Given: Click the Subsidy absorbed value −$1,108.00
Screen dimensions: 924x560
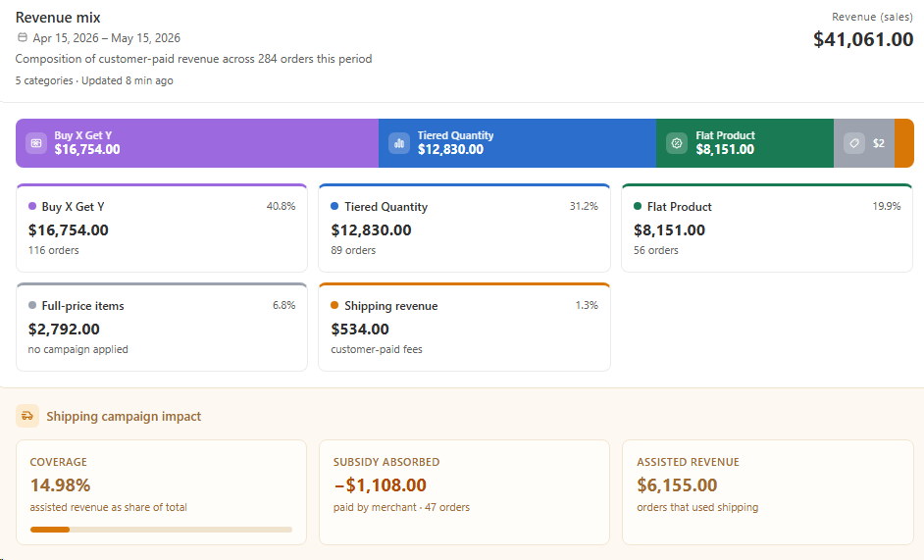Looking at the screenshot, I should [380, 485].
